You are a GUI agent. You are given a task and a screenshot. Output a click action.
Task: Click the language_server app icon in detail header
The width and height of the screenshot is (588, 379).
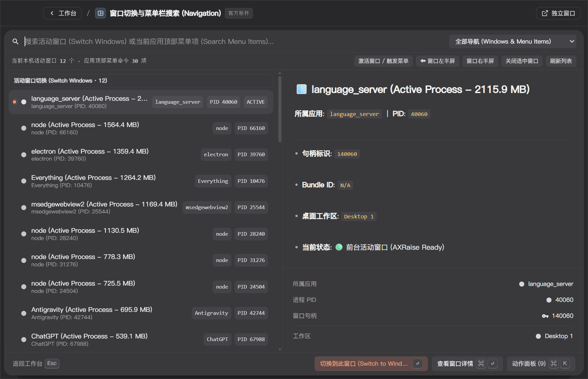[x=301, y=89]
